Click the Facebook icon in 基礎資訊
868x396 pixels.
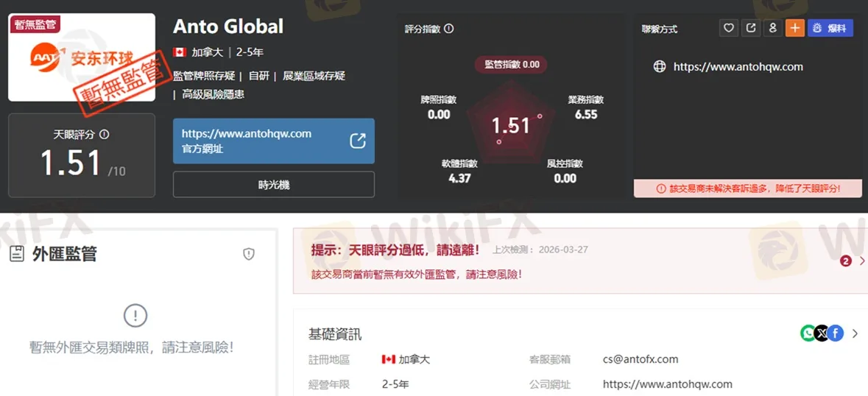[836, 333]
